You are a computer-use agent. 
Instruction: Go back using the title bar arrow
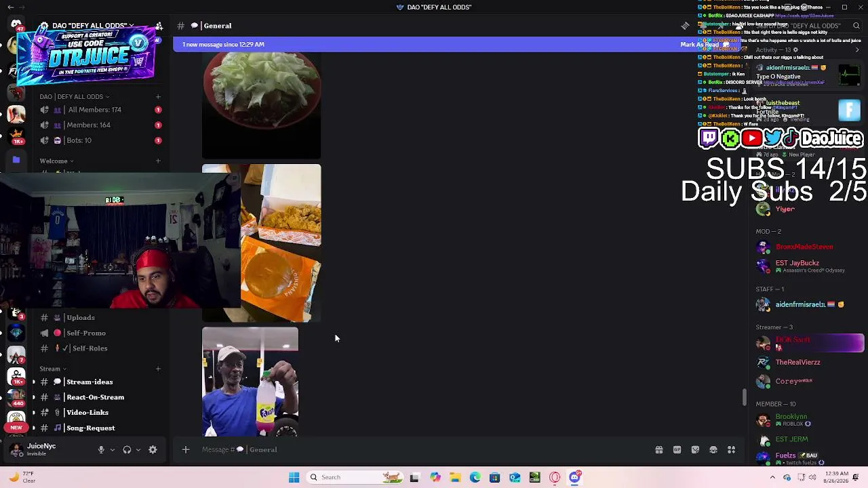10,7
